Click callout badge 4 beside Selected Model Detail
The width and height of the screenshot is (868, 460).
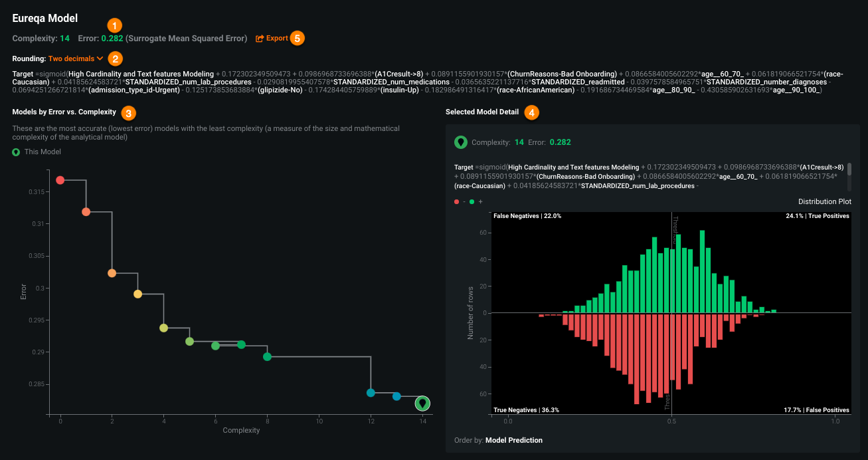pos(531,112)
